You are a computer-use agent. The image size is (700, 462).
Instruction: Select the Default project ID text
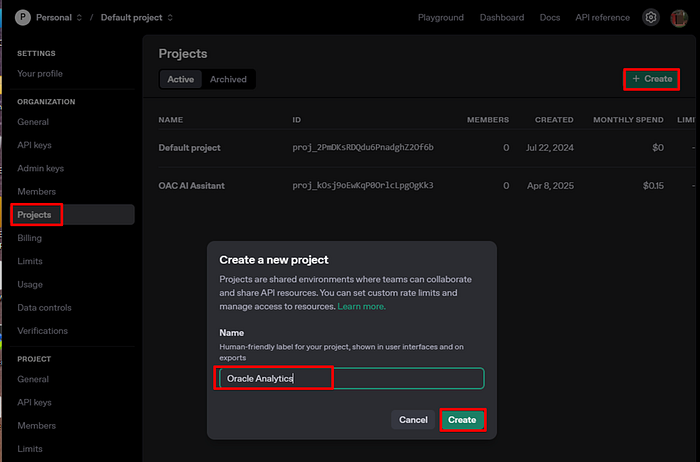pyautogui.click(x=363, y=147)
